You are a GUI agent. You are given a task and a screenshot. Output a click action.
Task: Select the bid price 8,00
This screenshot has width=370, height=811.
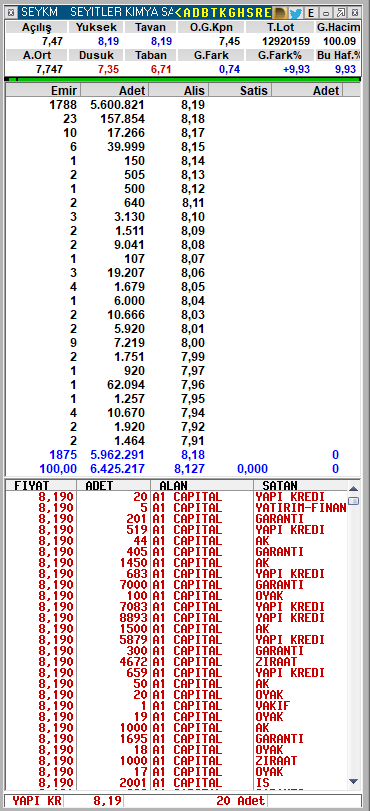193,342
